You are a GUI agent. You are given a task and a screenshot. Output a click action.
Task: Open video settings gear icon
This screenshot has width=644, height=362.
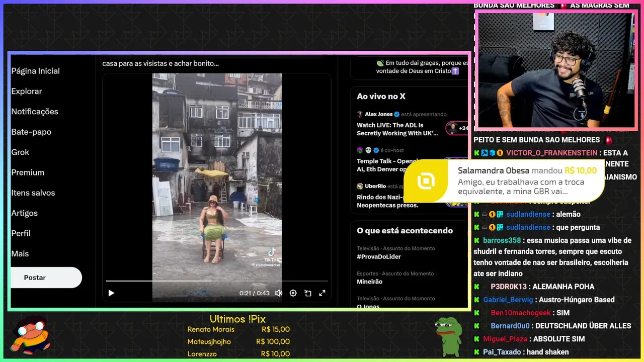(x=293, y=293)
